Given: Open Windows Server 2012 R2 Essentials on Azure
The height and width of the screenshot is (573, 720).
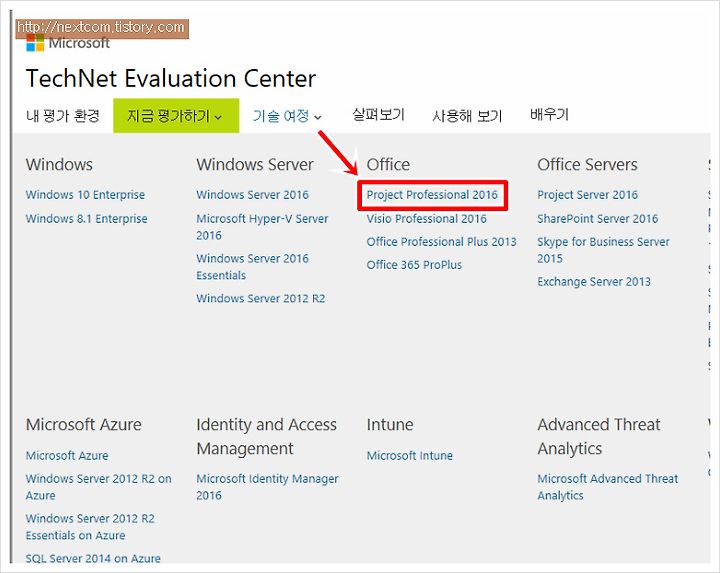Looking at the screenshot, I should [90, 527].
